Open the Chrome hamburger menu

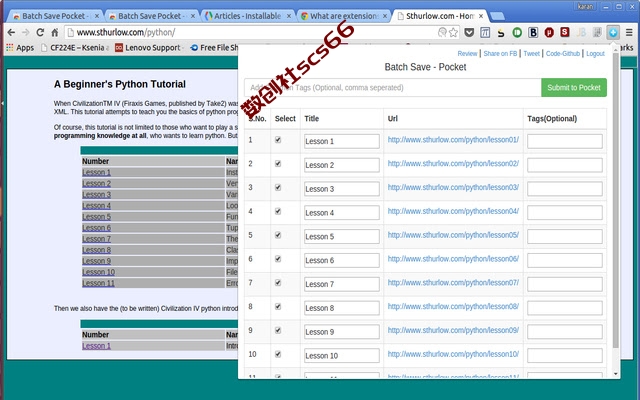[629, 32]
